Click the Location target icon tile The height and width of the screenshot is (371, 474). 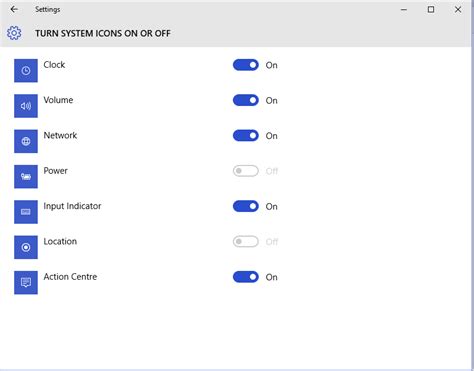[26, 247]
